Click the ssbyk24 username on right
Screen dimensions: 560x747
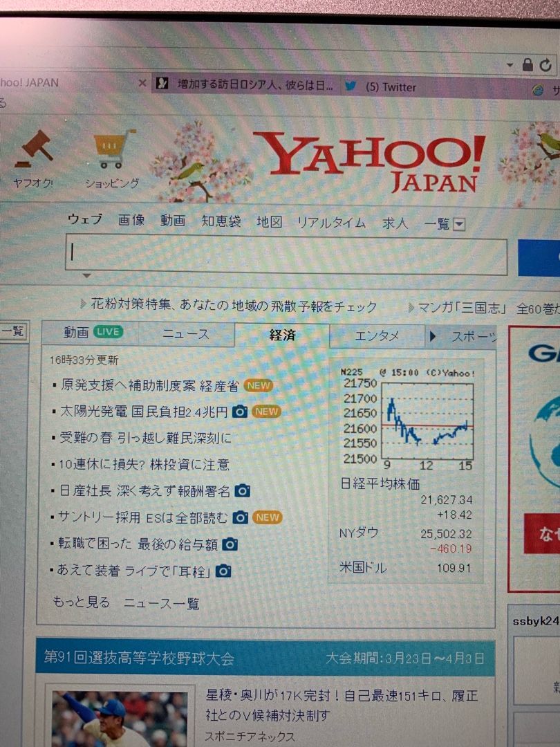535,620
